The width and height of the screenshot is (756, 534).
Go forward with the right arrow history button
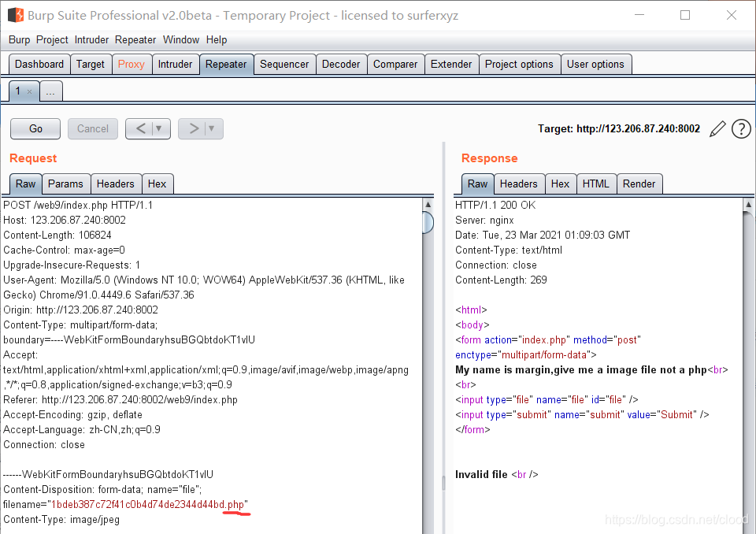(x=194, y=128)
